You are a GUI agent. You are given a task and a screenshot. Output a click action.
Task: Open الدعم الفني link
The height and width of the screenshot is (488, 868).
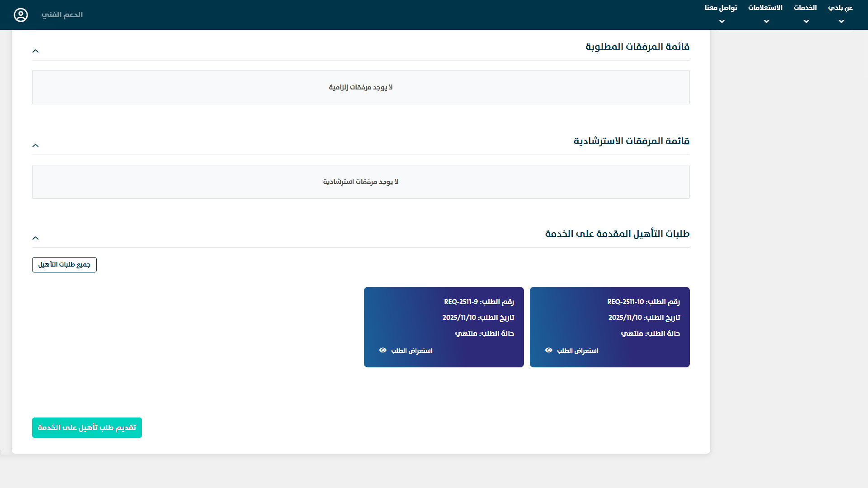coord(62,15)
